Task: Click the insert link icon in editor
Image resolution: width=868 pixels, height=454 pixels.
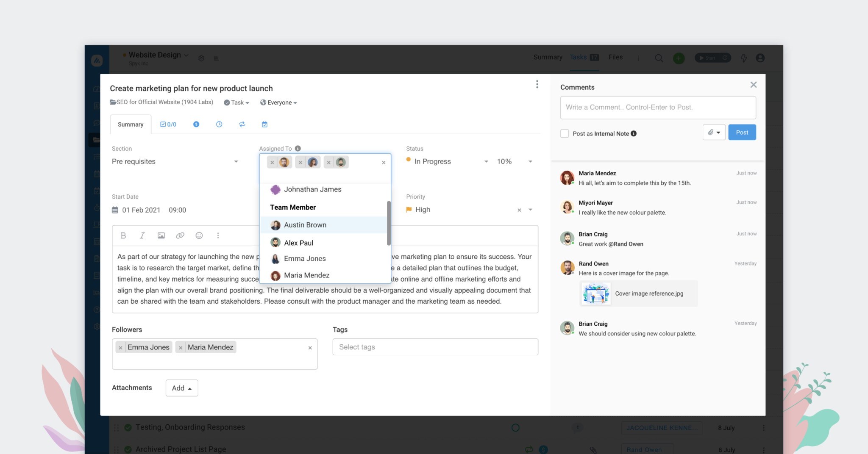Action: 180,235
